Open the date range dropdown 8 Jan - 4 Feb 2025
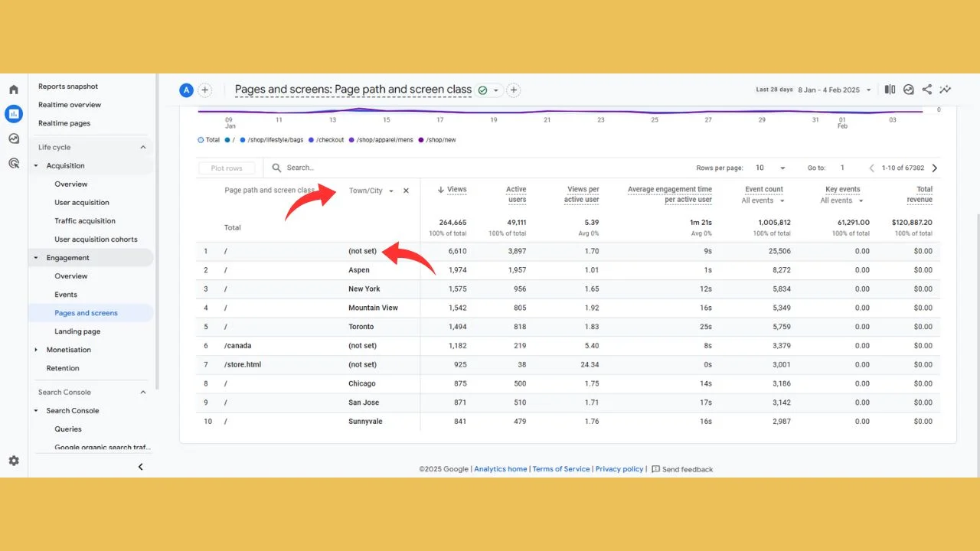980x551 pixels. coord(835,90)
